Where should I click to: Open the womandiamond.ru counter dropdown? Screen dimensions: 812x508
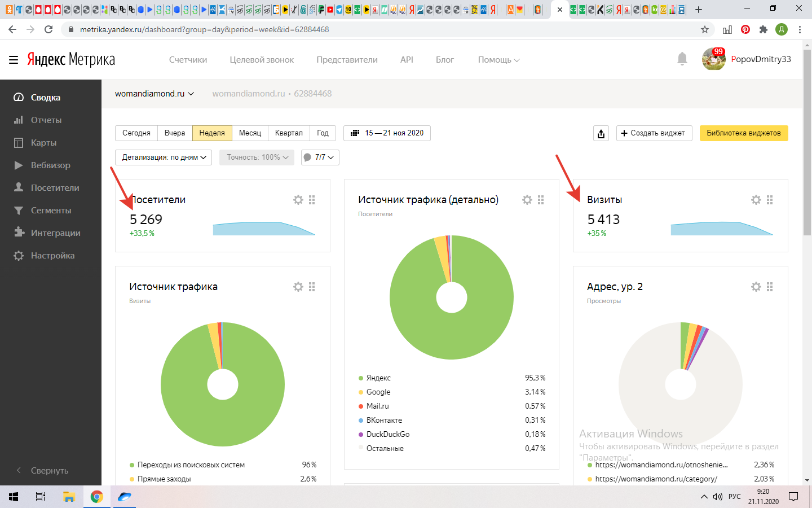(x=154, y=94)
